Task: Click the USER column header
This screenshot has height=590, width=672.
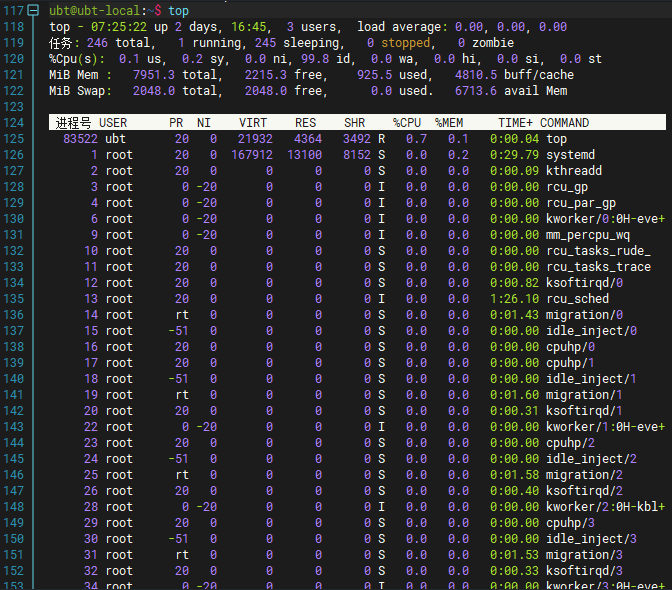Action: [113, 123]
